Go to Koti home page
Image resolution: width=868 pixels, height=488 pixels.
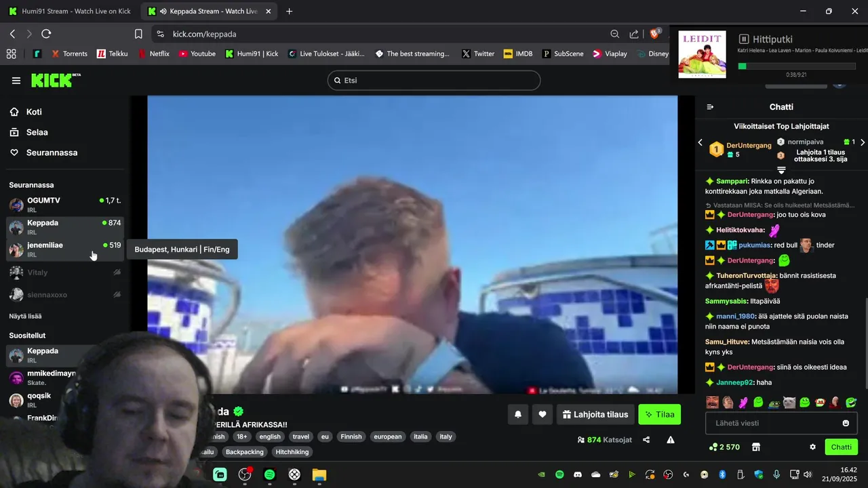(x=34, y=112)
